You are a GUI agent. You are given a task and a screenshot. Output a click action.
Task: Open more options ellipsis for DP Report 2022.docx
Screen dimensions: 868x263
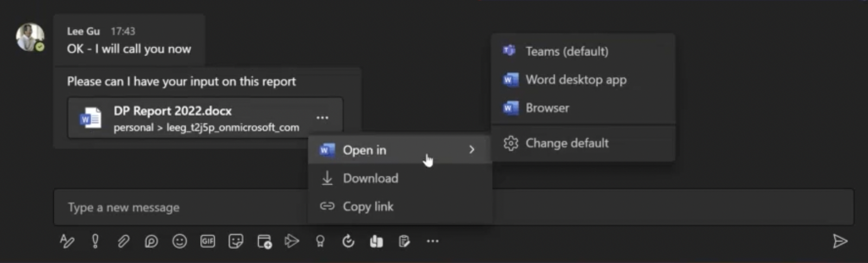[x=322, y=117]
